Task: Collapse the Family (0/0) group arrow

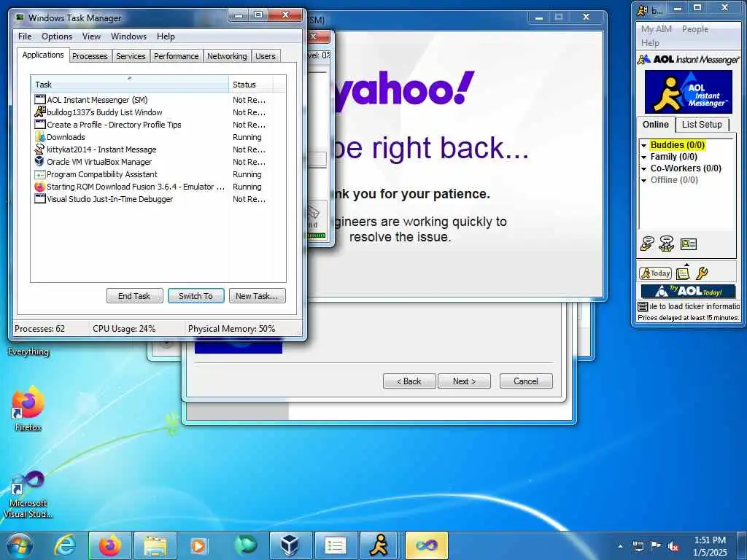Action: pyautogui.click(x=643, y=157)
